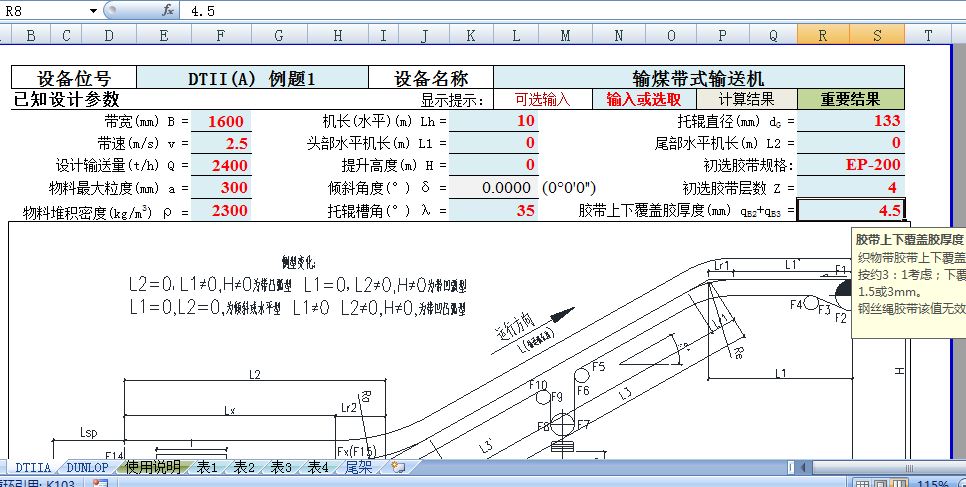Select column R header
The width and height of the screenshot is (966, 487).
[x=822, y=35]
